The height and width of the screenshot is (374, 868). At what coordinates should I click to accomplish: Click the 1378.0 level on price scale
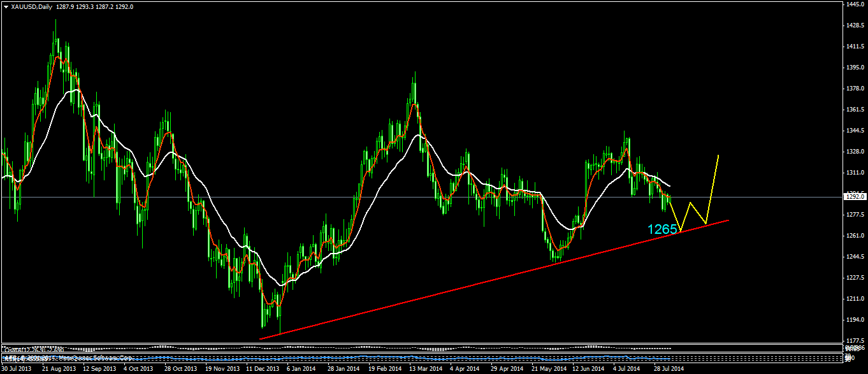click(x=855, y=89)
